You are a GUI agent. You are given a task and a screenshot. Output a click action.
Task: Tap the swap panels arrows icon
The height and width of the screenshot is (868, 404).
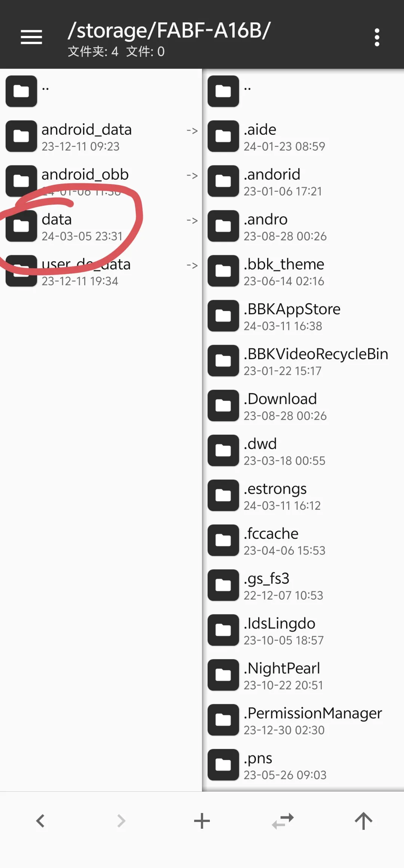pos(283,821)
